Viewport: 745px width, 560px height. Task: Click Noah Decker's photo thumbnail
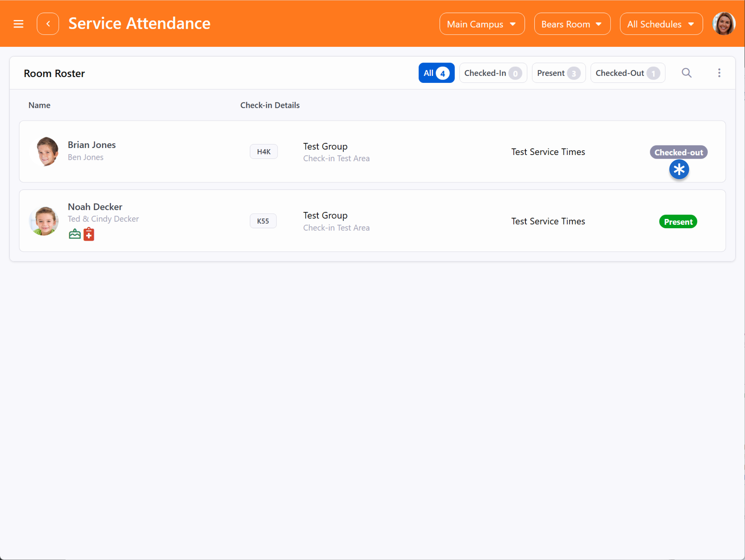[x=44, y=221]
